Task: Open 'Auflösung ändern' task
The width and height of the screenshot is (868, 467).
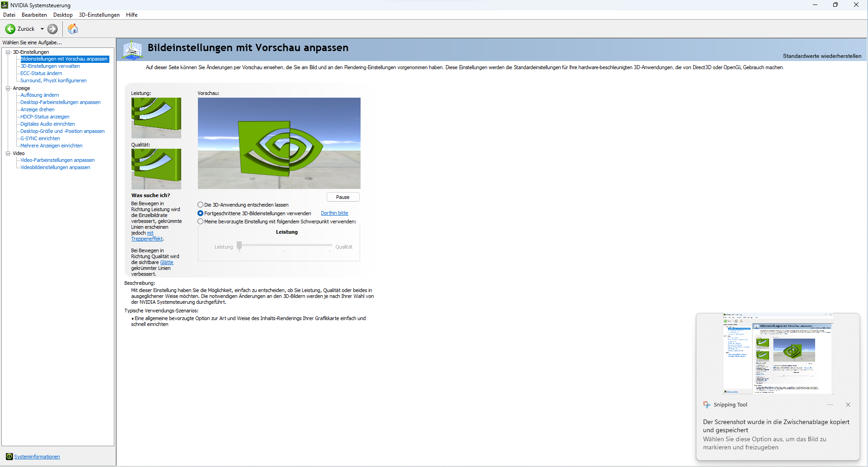Action: click(40, 95)
